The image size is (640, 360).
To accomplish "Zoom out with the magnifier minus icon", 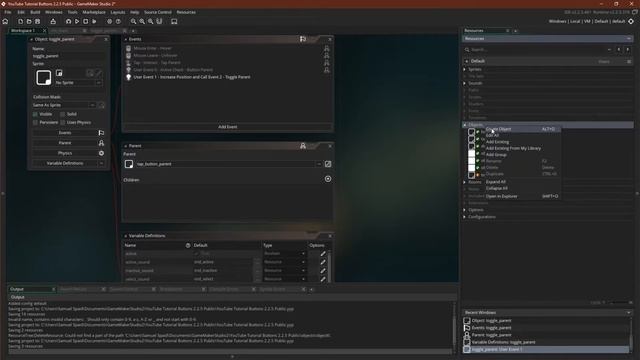I will click(133, 21).
